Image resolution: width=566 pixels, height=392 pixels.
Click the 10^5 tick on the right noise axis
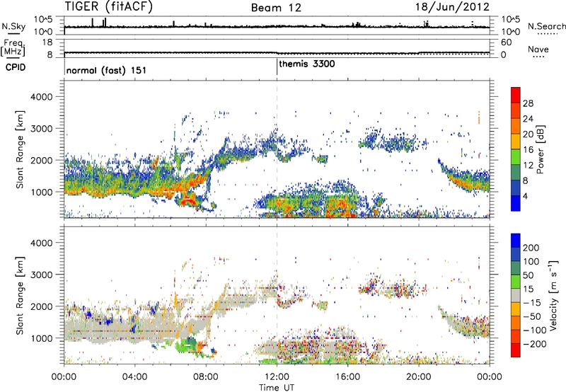click(511, 20)
